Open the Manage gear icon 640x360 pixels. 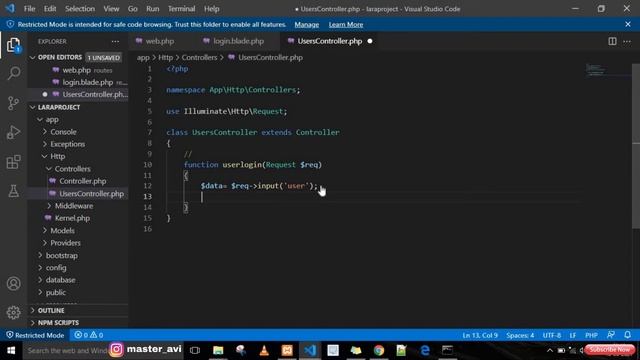13,312
